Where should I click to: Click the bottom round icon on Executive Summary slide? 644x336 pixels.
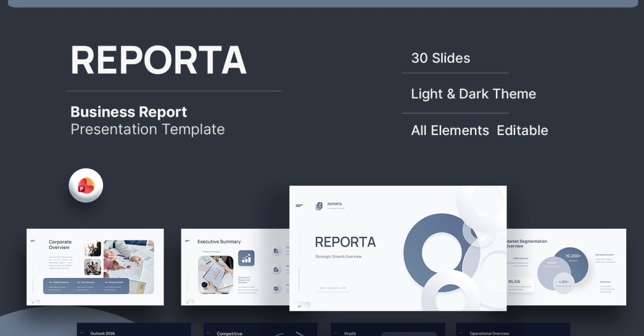tap(276, 288)
